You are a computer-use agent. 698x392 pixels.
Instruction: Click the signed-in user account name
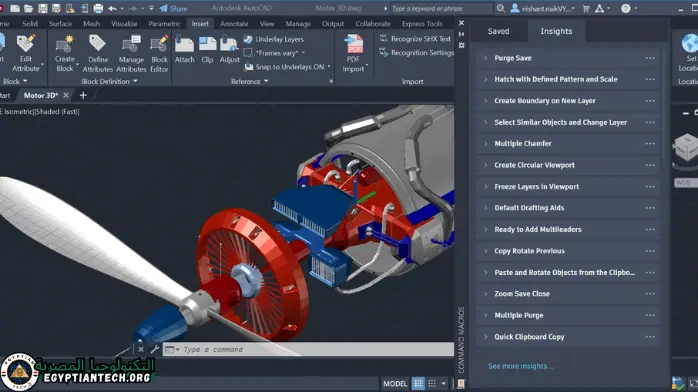coord(548,8)
